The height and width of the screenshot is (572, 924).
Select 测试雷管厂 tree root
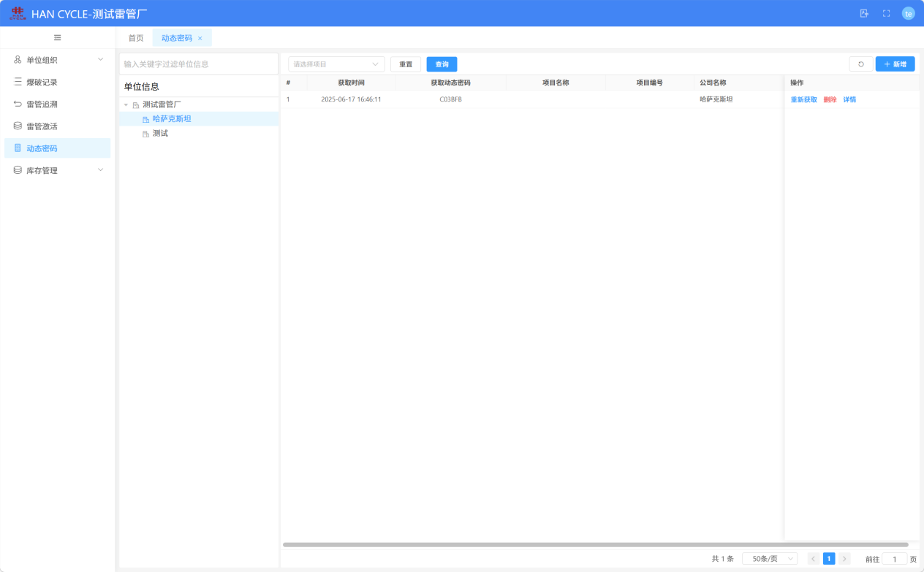[x=162, y=104]
